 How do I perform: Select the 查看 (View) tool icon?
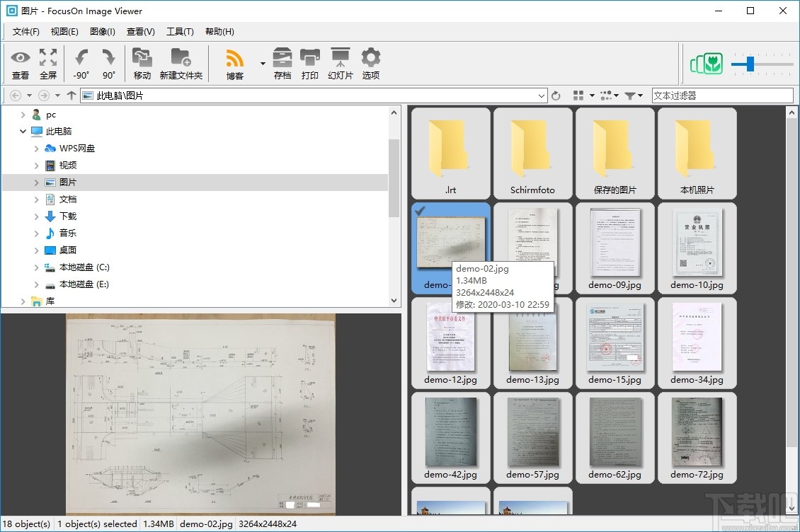[x=21, y=62]
